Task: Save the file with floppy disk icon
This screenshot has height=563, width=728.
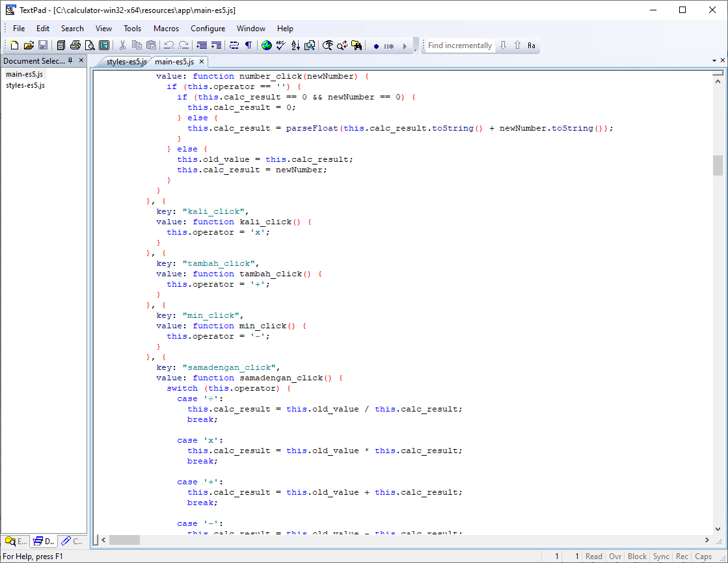Action: coord(43,46)
